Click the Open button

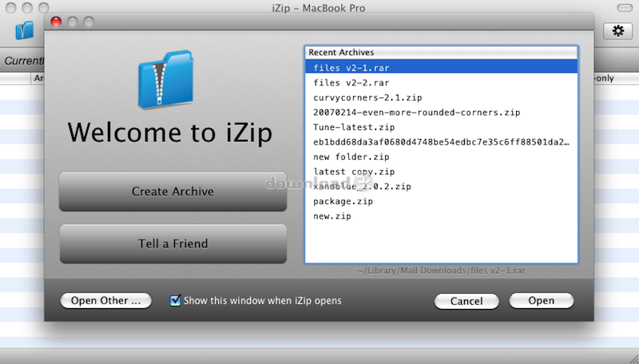click(x=542, y=300)
